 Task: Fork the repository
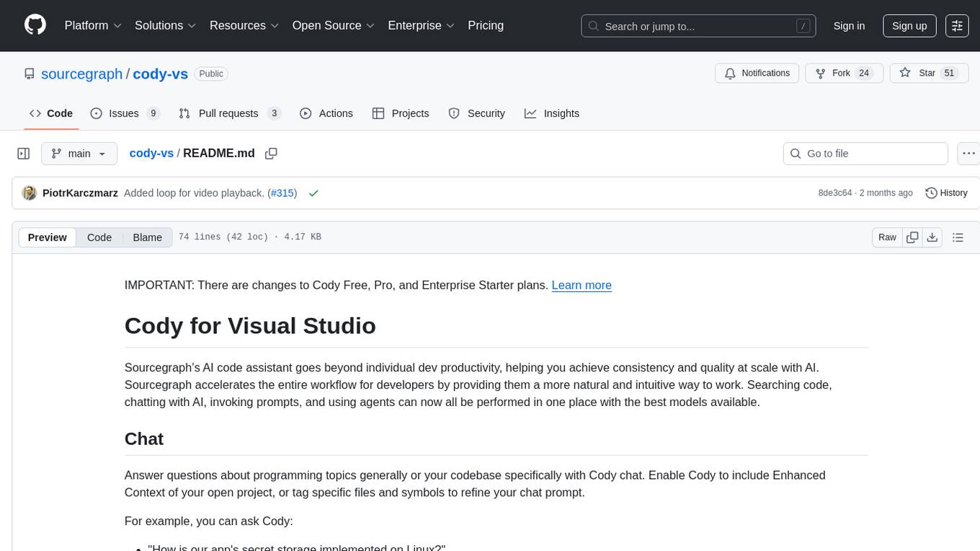click(x=844, y=74)
